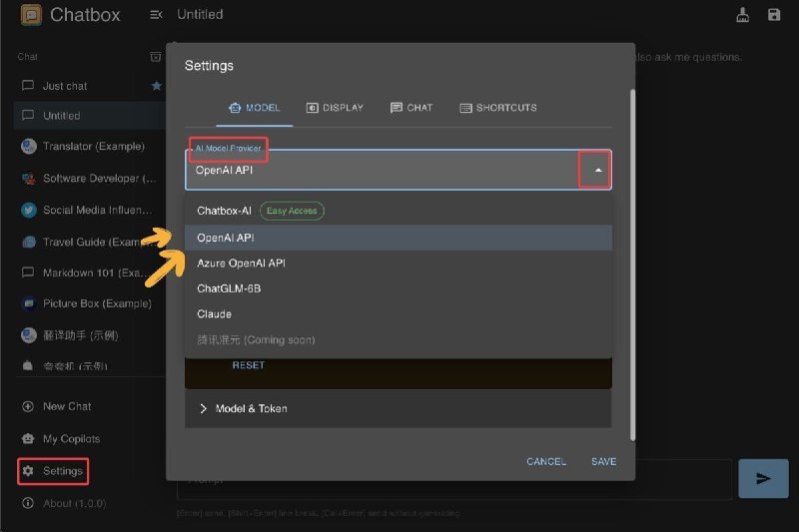This screenshot has width=799, height=532.
Task: Select the Untitled conversation in sidebar
Action: click(90, 116)
